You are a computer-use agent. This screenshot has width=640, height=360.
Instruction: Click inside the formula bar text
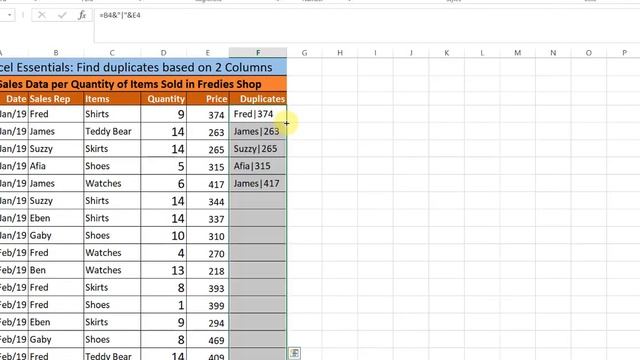(x=120, y=15)
